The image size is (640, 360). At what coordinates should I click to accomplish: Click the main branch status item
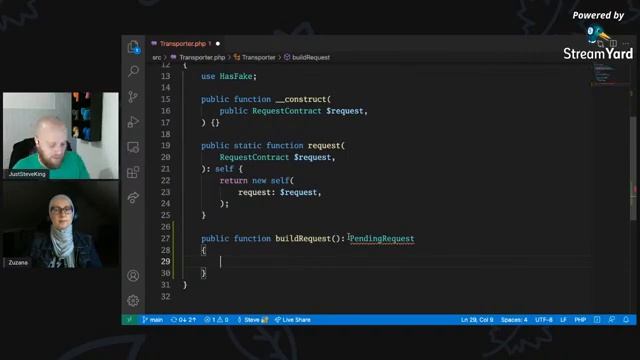pyautogui.click(x=153, y=320)
